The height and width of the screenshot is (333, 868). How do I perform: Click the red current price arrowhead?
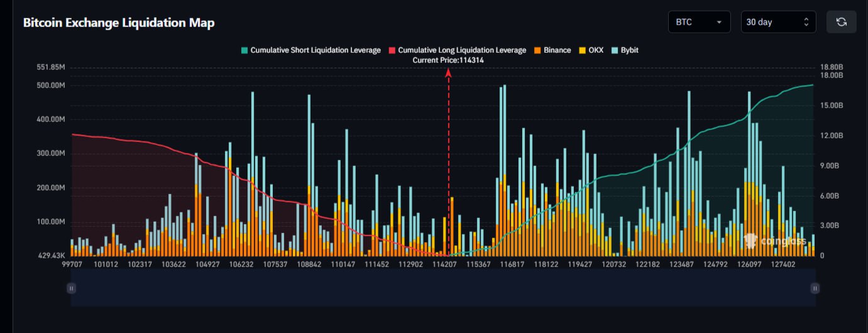pyautogui.click(x=448, y=73)
